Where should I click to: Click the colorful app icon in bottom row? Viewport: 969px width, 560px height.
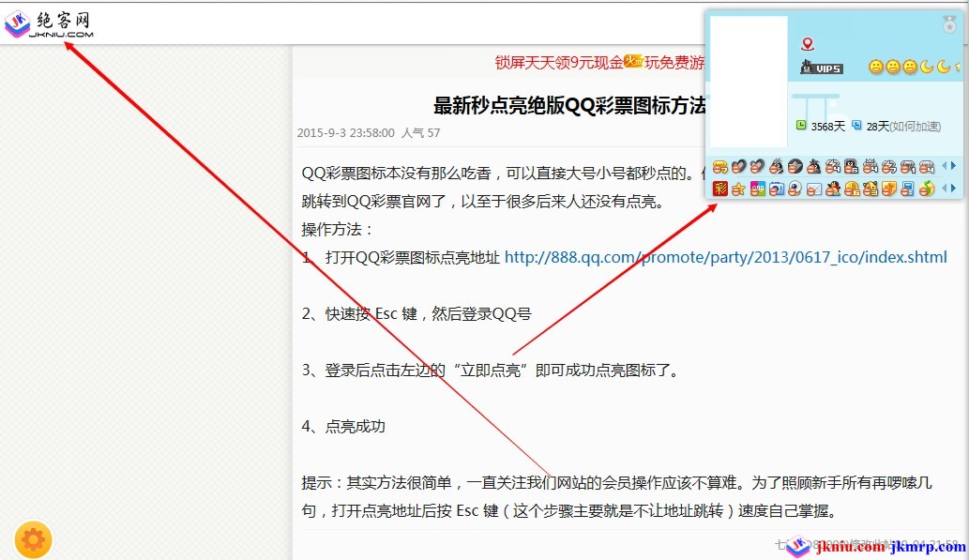click(x=758, y=189)
